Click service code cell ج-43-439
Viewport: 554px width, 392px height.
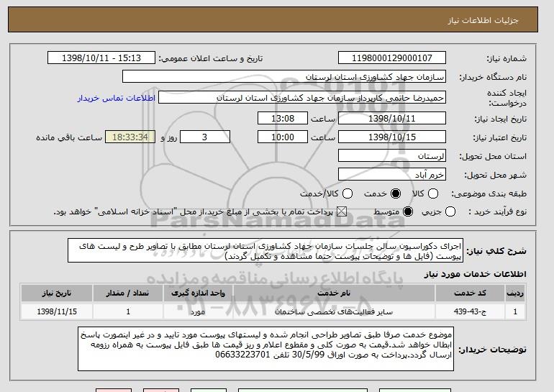coord(470,311)
